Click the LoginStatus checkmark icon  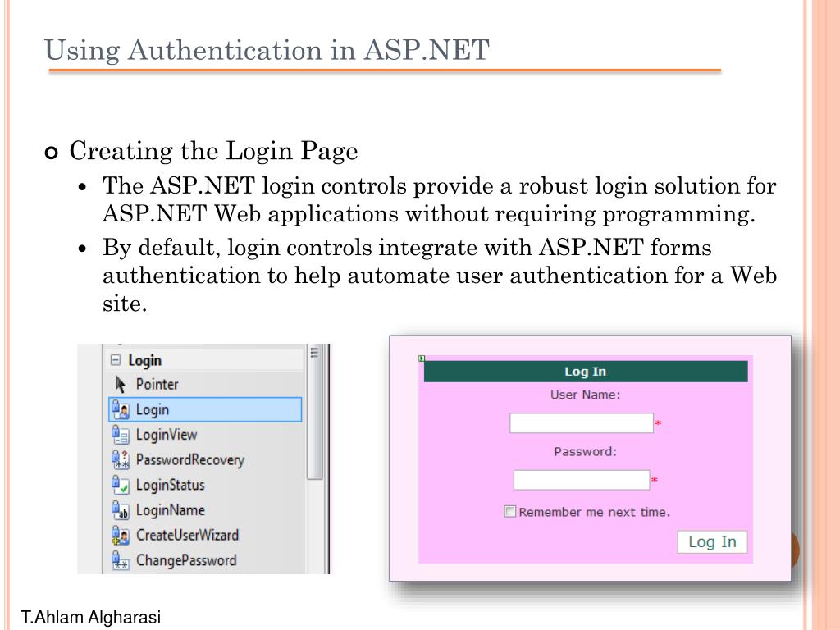click(x=121, y=485)
